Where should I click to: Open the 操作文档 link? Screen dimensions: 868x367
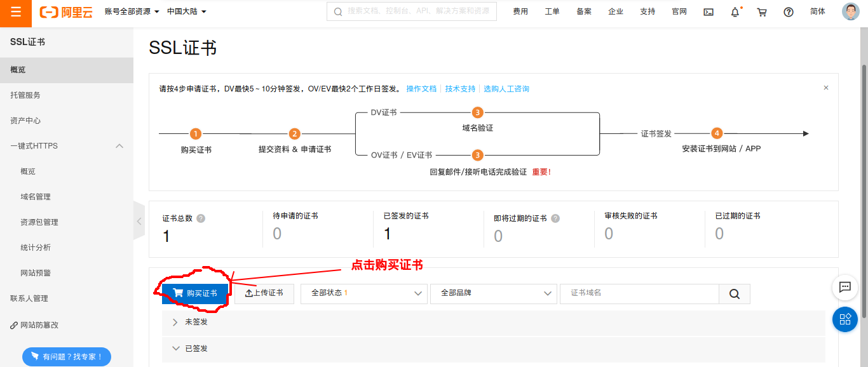(421, 89)
